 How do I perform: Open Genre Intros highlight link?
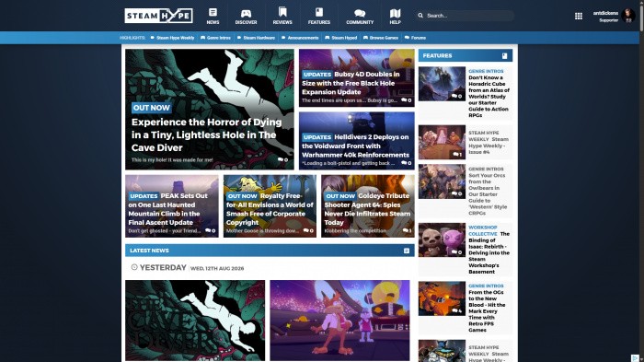pyautogui.click(x=215, y=38)
